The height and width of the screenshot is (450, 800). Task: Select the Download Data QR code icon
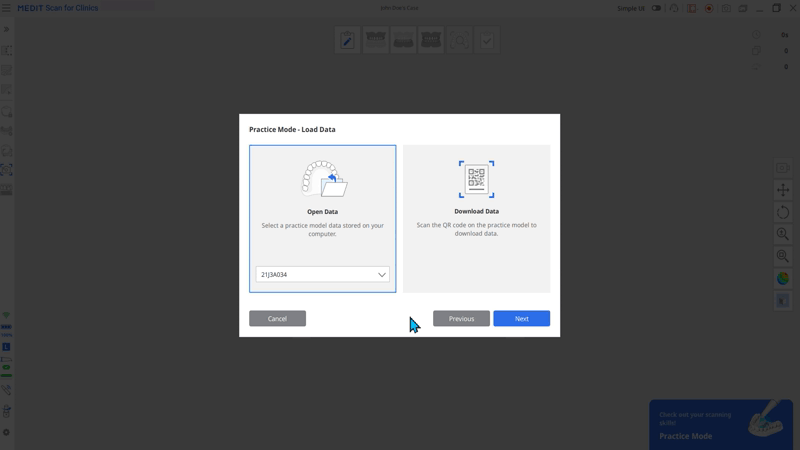(x=476, y=179)
